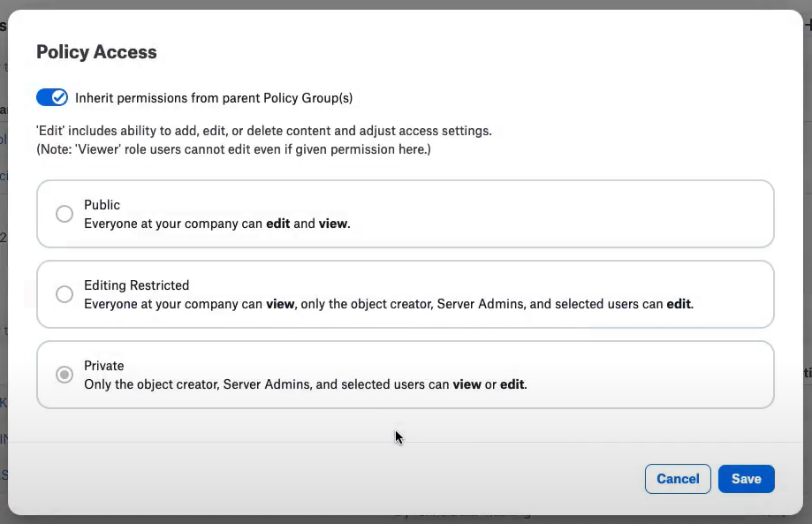This screenshot has height=524, width=812.
Task: Click the 'Only the object creator' Private description
Action: point(306,384)
